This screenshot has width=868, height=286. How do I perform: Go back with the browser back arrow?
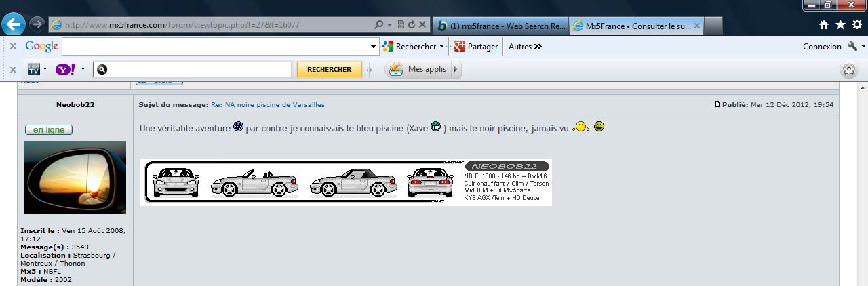click(x=14, y=24)
